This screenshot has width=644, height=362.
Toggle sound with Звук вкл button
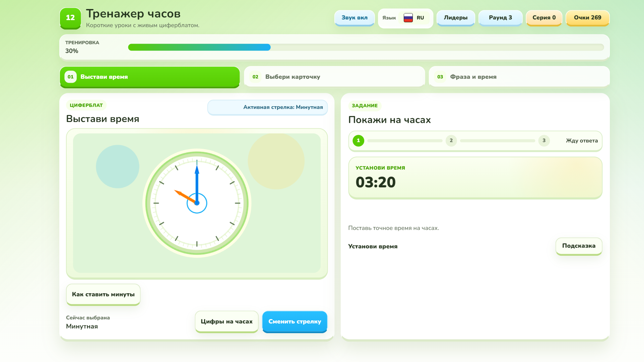point(355,18)
